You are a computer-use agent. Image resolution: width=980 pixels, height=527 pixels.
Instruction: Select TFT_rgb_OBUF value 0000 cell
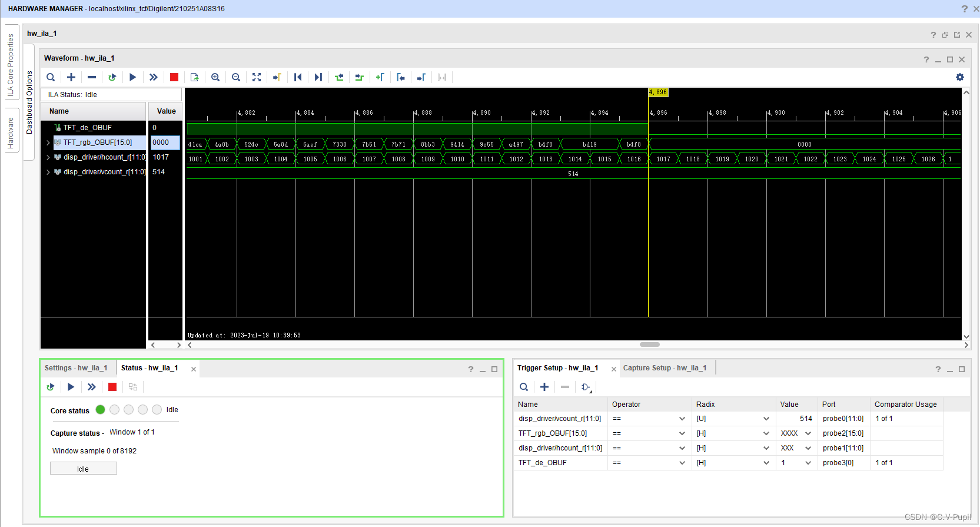pos(165,142)
